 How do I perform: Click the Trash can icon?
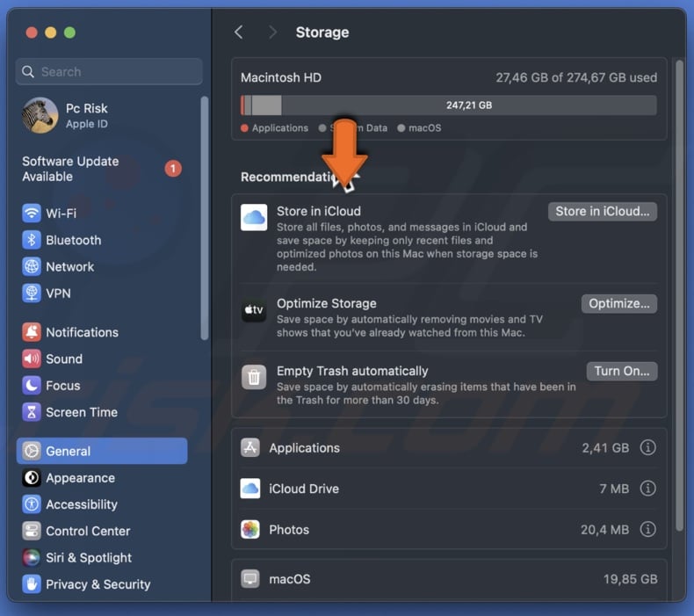click(x=254, y=377)
